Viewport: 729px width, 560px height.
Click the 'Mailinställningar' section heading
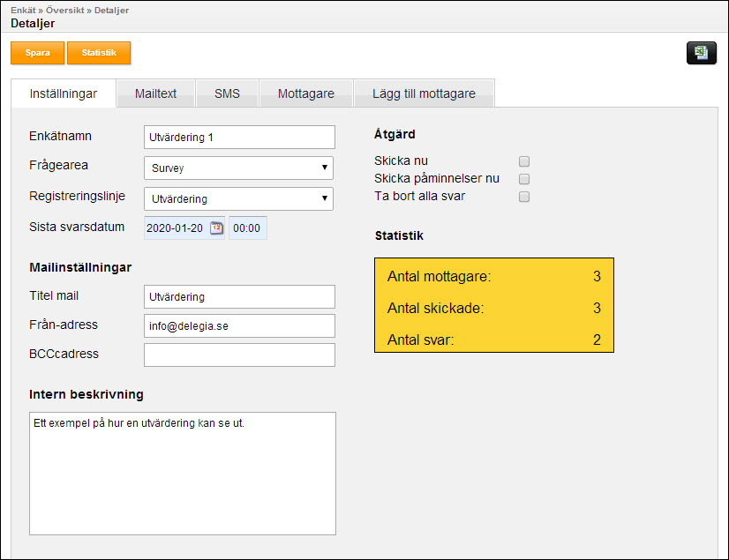click(80, 268)
